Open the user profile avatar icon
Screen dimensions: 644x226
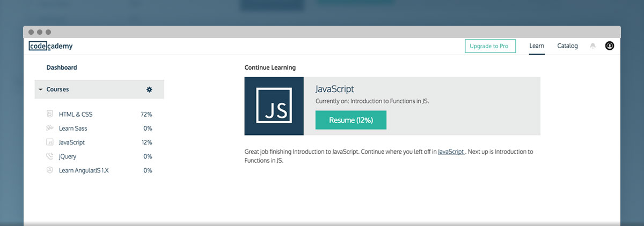610,46
